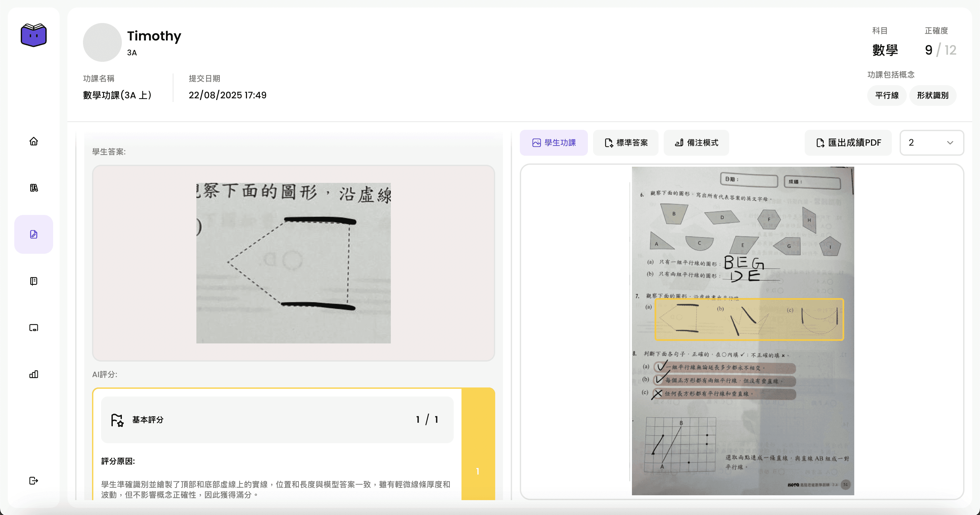The image size is (980, 515).
Task: Open the bar chart statistics sidebar icon
Action: (33, 375)
